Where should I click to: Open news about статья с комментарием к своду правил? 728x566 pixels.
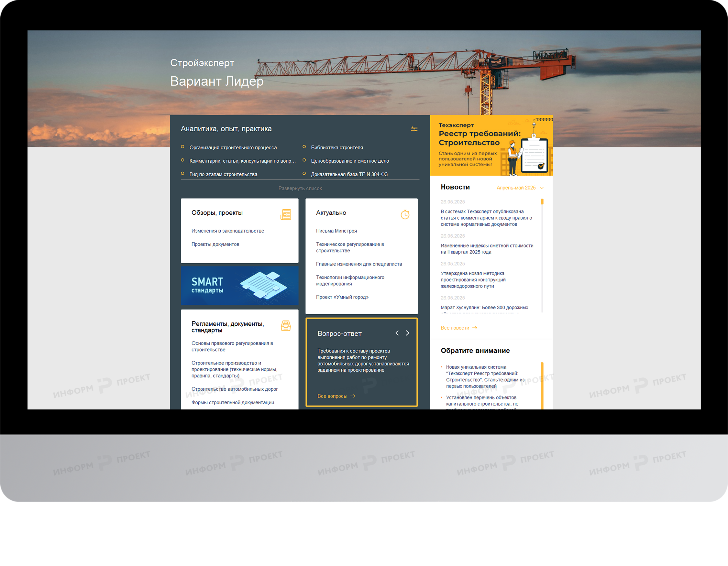tap(486, 218)
